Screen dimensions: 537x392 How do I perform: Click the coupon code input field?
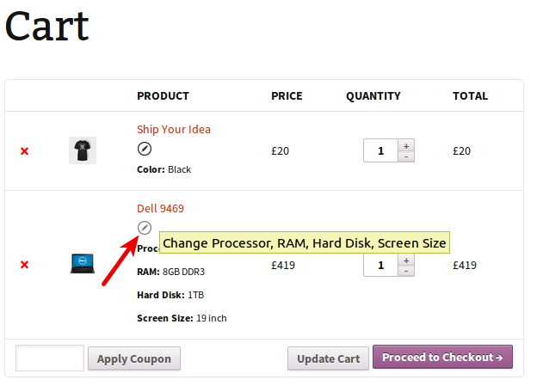click(x=50, y=358)
